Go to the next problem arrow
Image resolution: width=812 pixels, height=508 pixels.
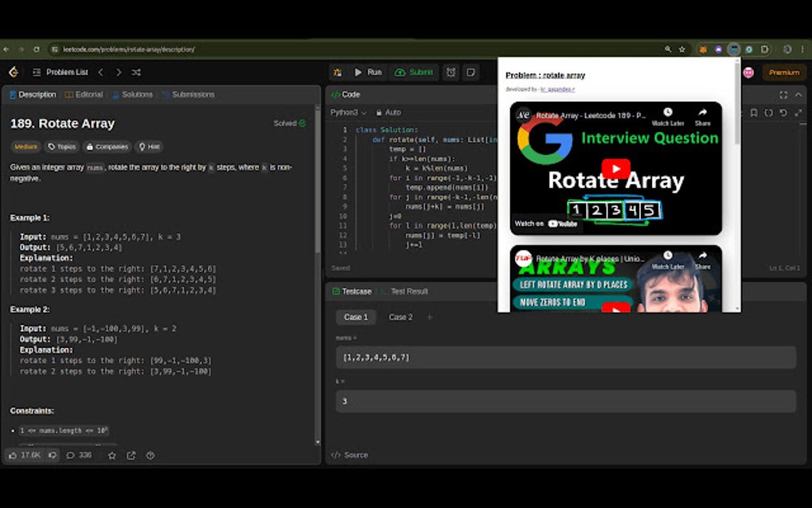[119, 72]
